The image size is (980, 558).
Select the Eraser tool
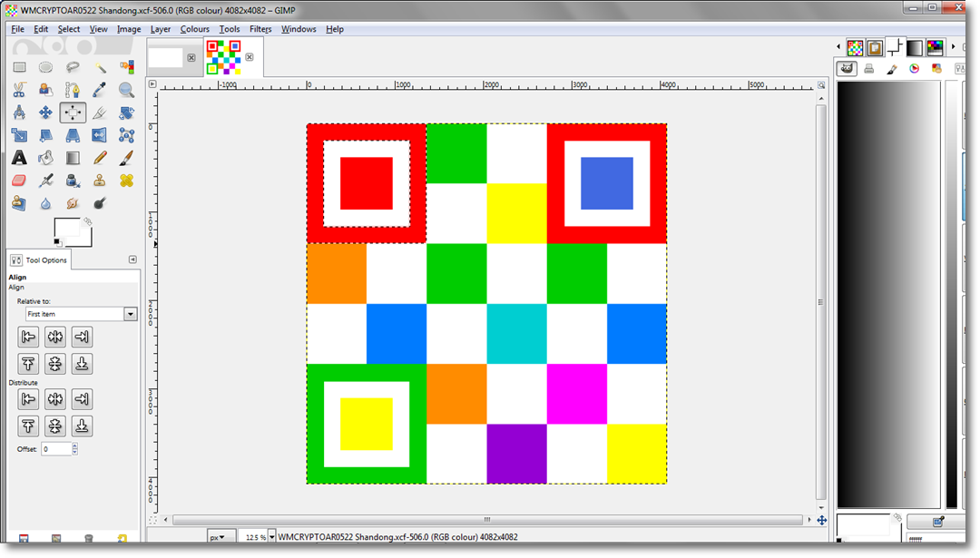click(x=19, y=181)
